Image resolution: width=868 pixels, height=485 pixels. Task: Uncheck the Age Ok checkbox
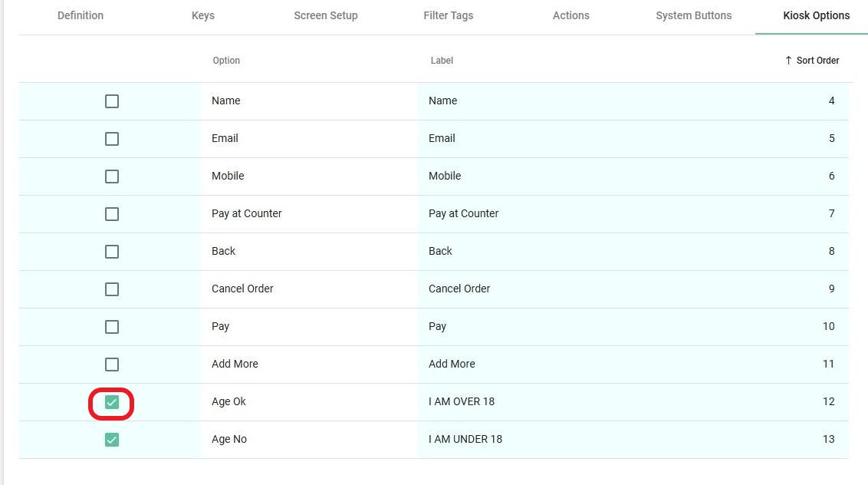(112, 402)
